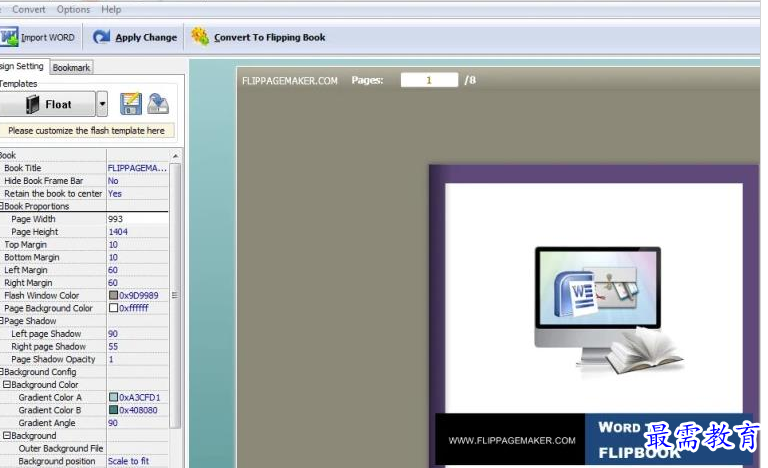Click the settings list vertical scrollbar thumb

point(175,296)
